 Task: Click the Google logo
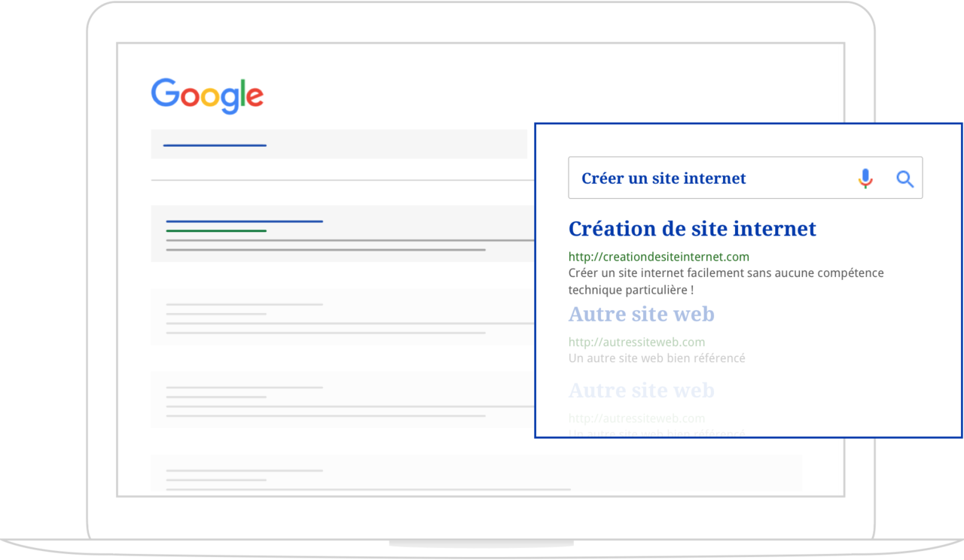[207, 96]
